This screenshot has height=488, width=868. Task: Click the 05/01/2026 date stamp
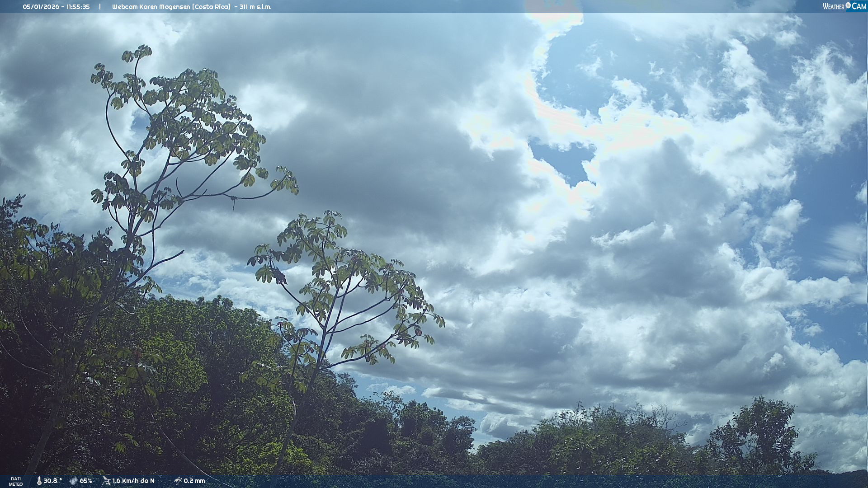(x=41, y=7)
